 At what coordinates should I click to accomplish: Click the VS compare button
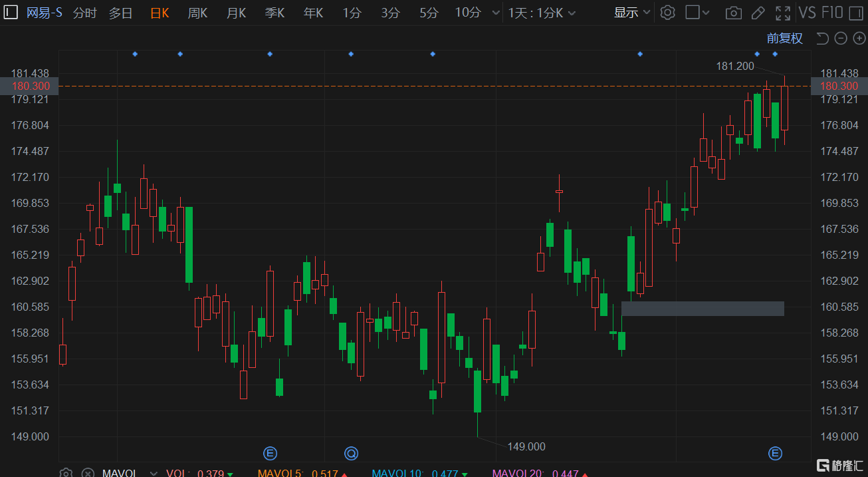click(807, 13)
